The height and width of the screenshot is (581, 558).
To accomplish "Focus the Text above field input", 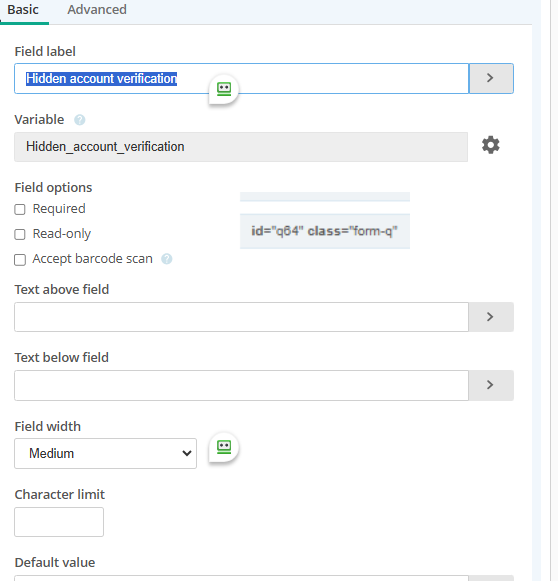I will (242, 317).
